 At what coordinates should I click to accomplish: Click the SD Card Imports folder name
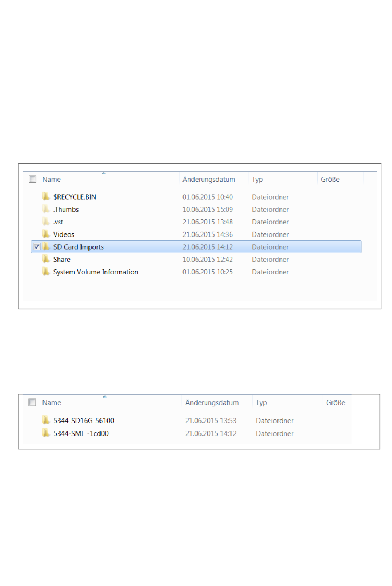78,247
